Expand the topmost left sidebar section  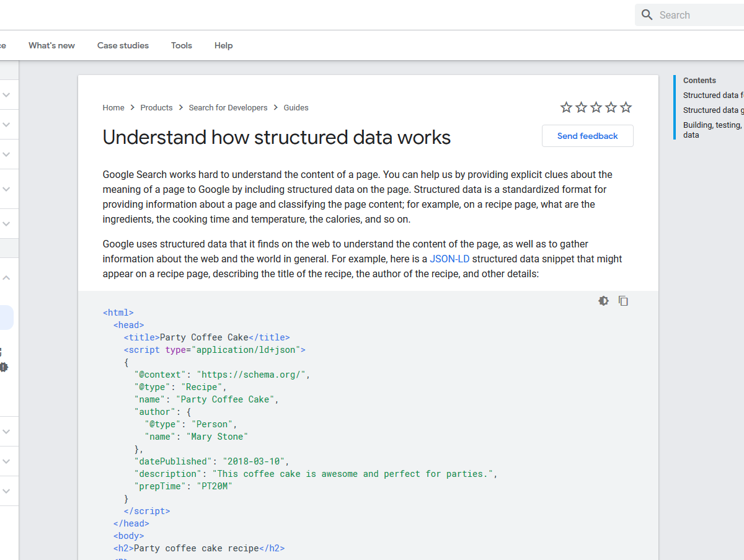click(6, 95)
